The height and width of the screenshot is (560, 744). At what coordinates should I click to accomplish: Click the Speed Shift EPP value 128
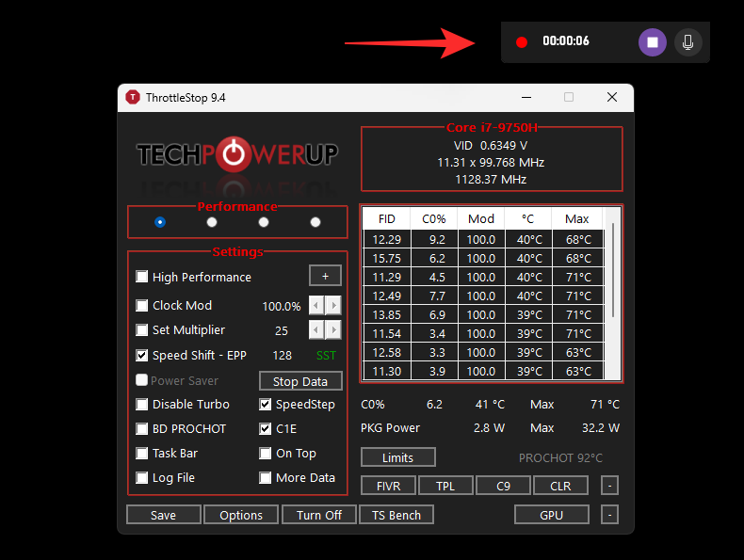pyautogui.click(x=282, y=356)
